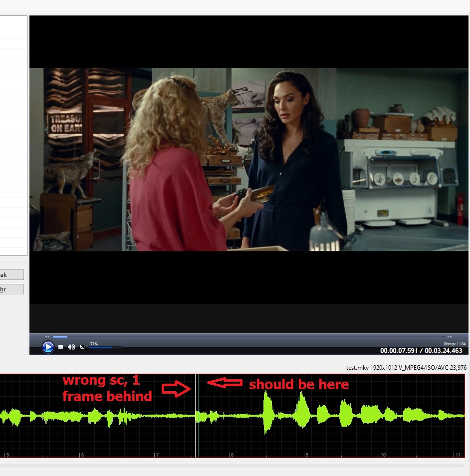This screenshot has width=470, height=476.
Task: Click the audio waveform display
Action: [x=233, y=416]
